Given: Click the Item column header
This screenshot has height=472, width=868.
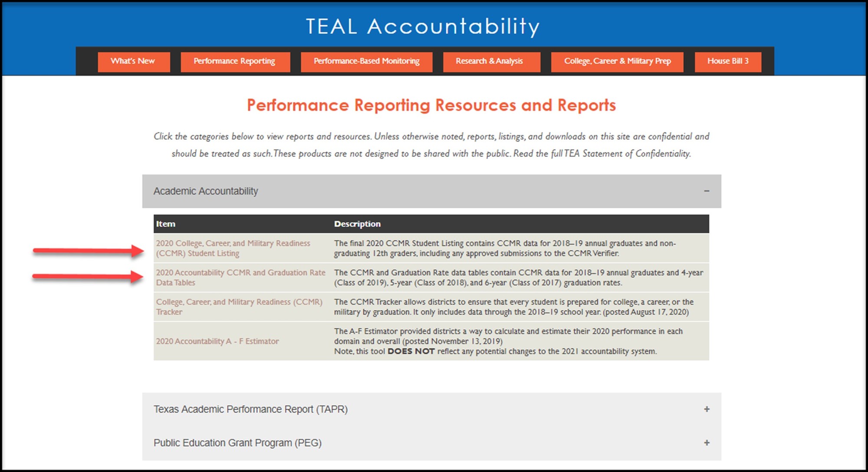Looking at the screenshot, I should (166, 224).
